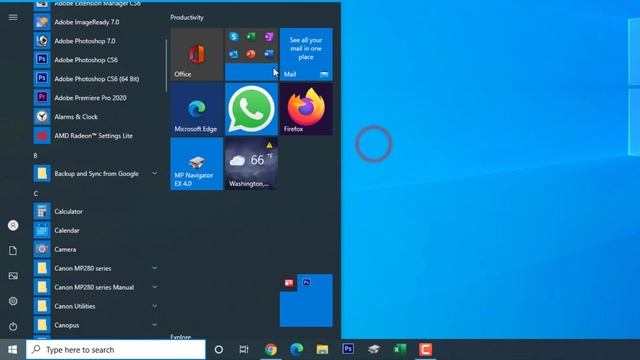
Task: Click the Windows Start button
Action: 13,350
